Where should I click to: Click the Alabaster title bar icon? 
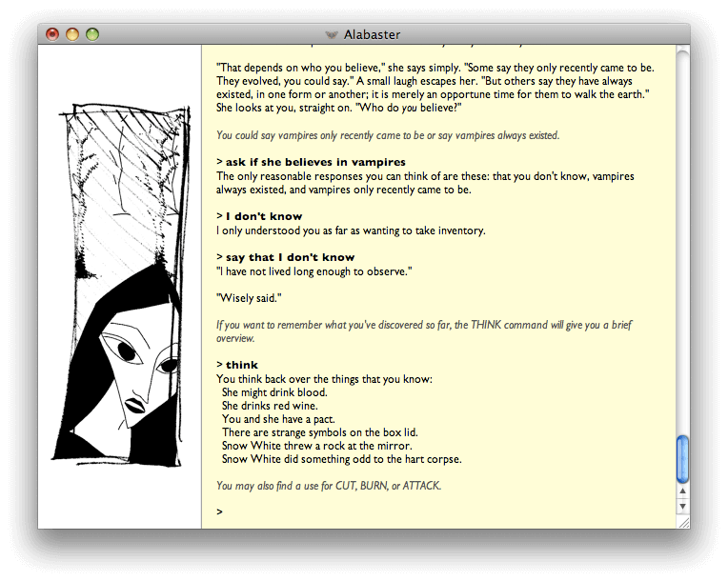(331, 35)
